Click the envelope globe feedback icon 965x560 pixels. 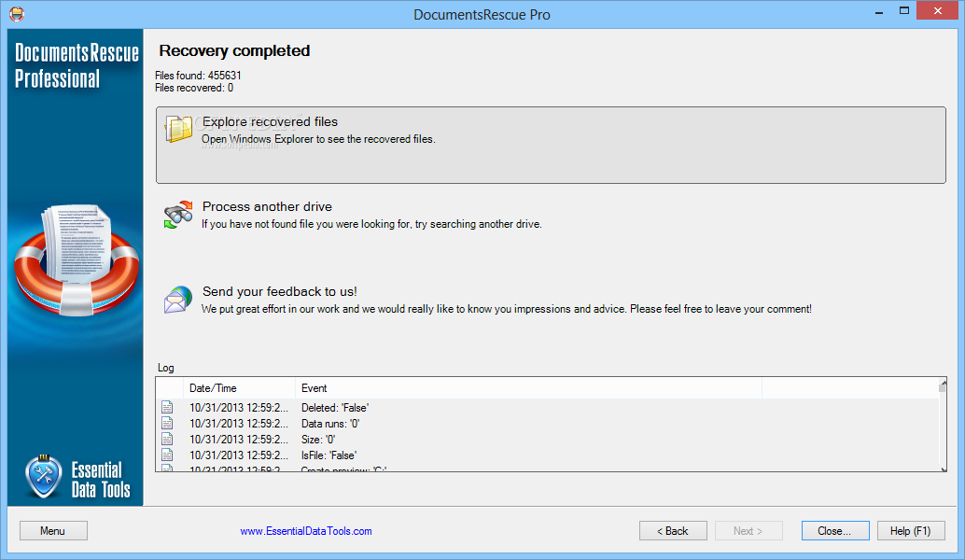(x=178, y=300)
